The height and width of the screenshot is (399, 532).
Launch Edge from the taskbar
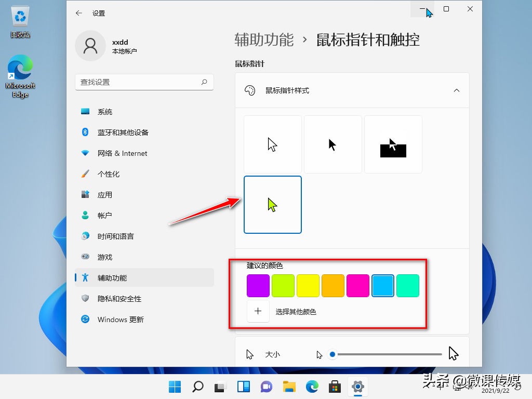point(312,387)
